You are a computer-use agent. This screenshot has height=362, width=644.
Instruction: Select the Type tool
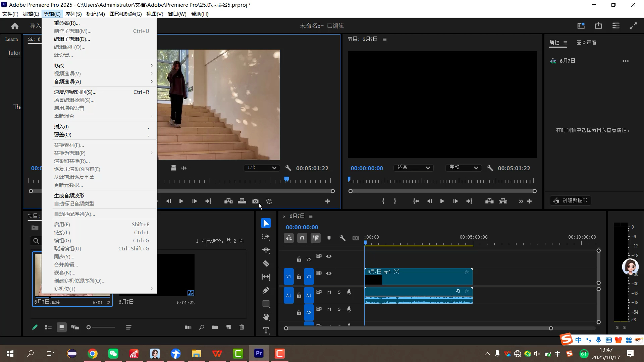(266, 330)
